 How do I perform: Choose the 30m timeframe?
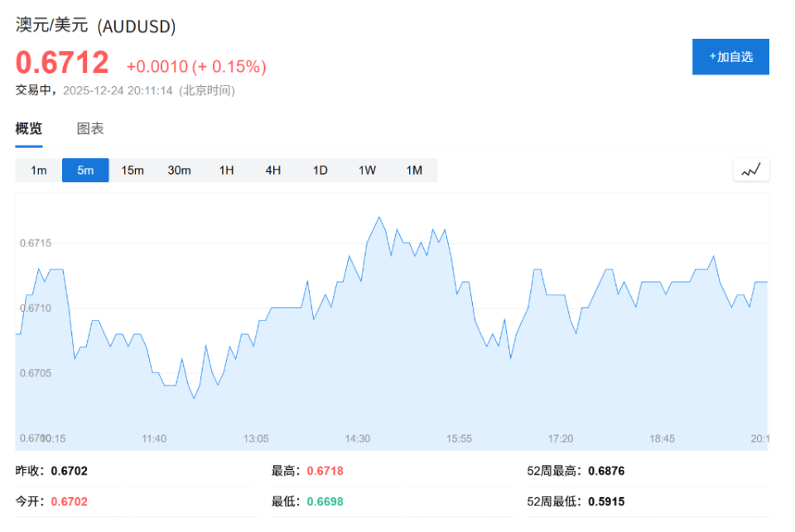[179, 170]
